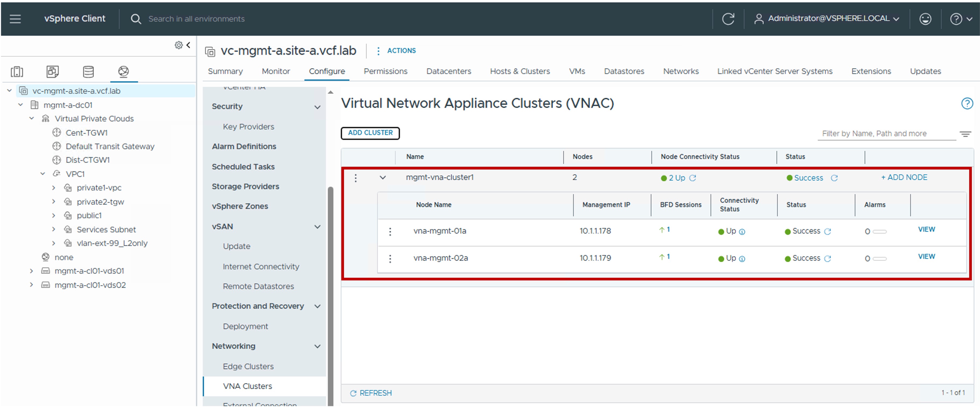Click the filter by name input field
980x407 pixels.
[x=886, y=134]
